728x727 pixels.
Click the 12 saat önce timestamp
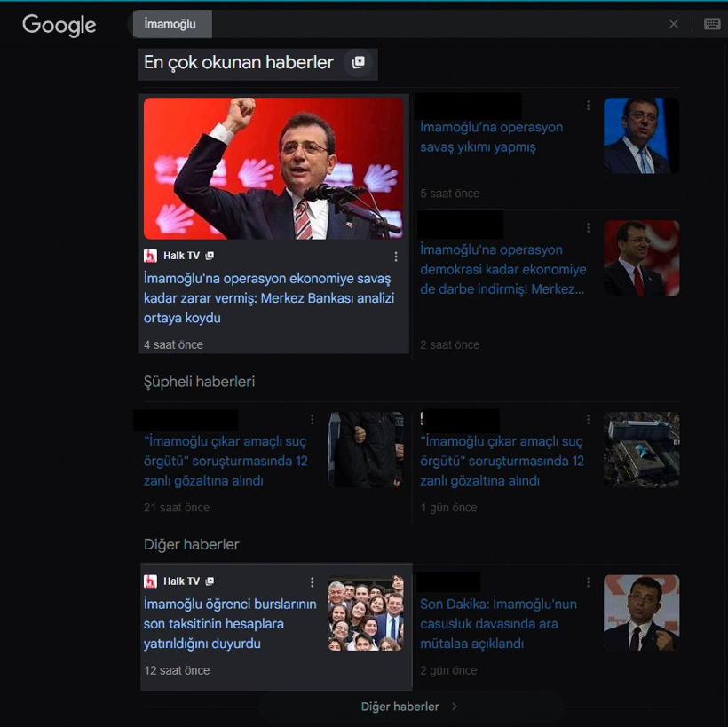point(177,670)
